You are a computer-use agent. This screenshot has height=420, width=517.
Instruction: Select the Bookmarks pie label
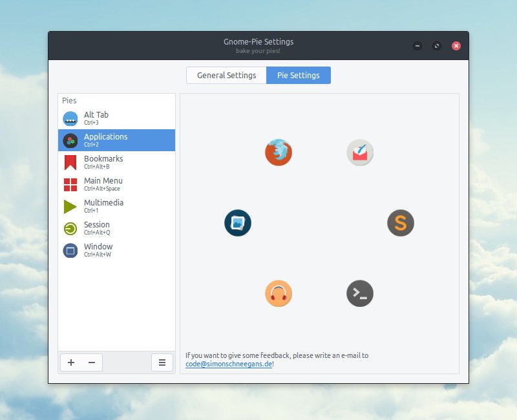pos(103,158)
